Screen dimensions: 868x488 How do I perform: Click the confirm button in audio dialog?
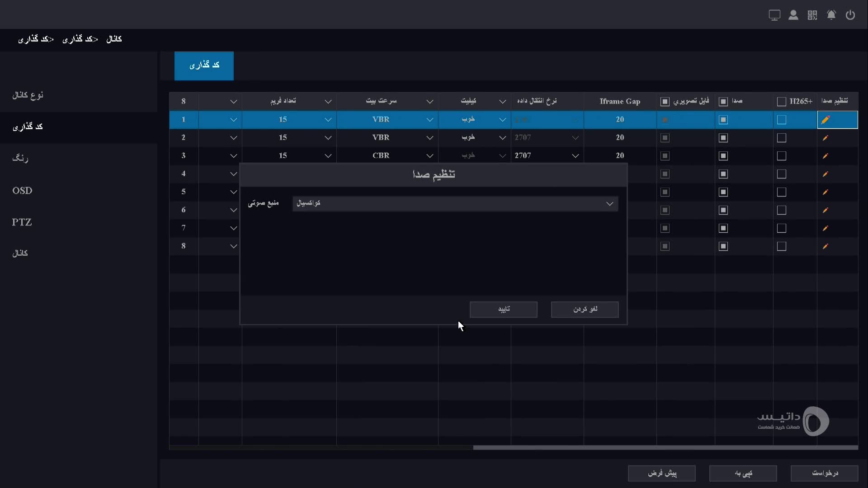(504, 310)
